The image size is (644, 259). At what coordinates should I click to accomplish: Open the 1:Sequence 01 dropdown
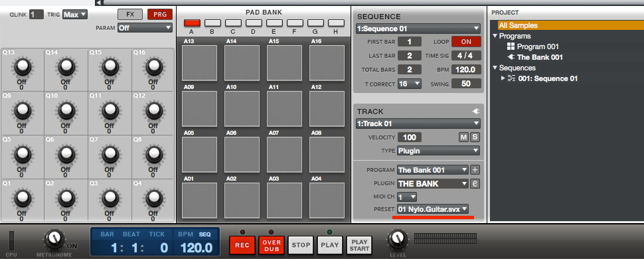[x=418, y=29]
